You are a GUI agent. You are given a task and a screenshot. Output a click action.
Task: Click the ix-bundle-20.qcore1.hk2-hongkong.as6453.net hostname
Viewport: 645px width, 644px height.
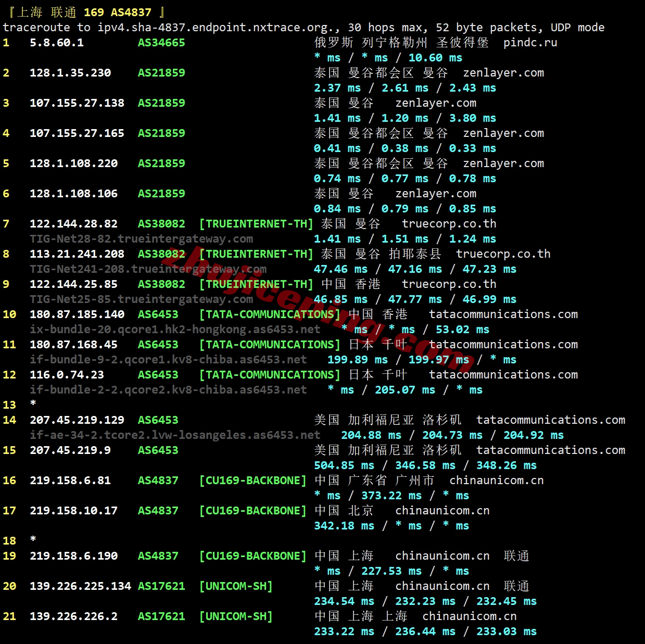coord(175,330)
